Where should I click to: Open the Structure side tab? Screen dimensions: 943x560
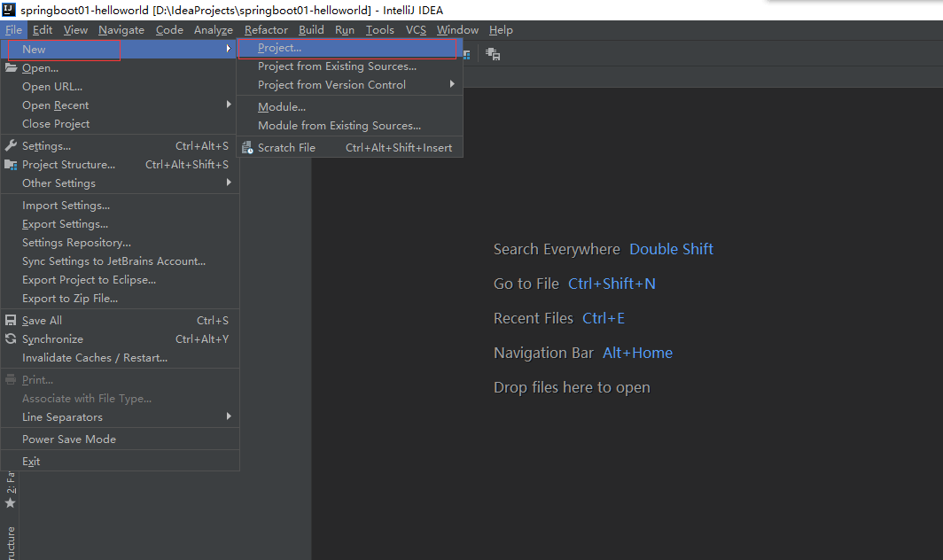pyautogui.click(x=11, y=542)
